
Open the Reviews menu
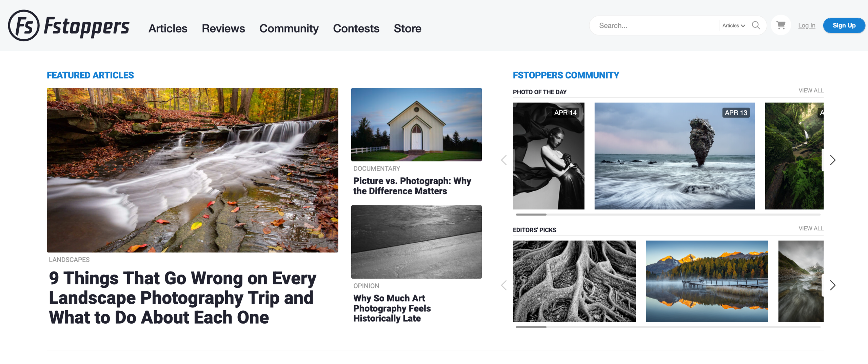(223, 28)
